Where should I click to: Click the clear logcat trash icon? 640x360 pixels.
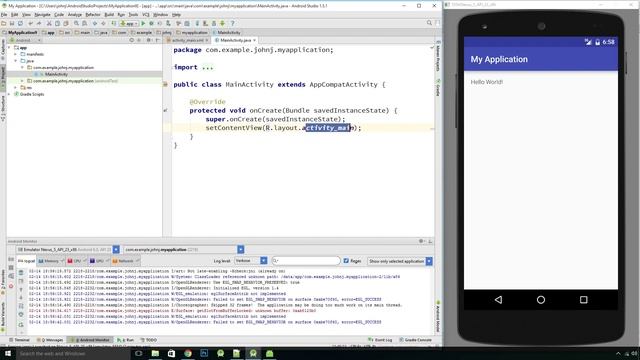21,272
